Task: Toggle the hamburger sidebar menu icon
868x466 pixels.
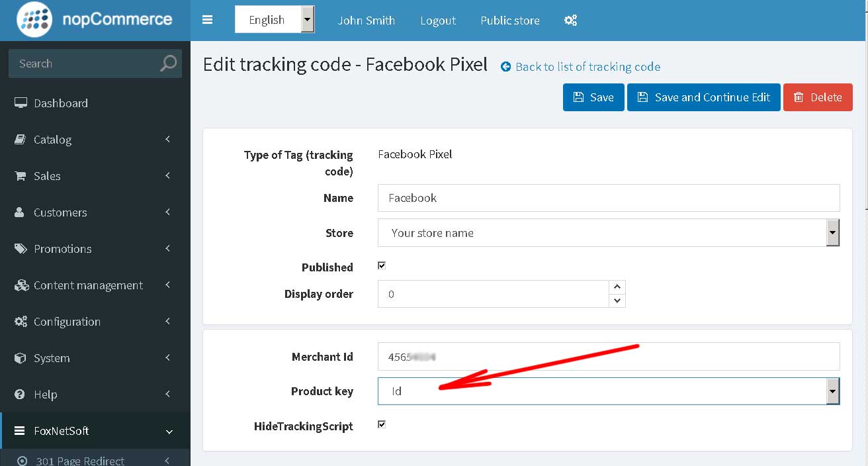Action: click(x=207, y=20)
